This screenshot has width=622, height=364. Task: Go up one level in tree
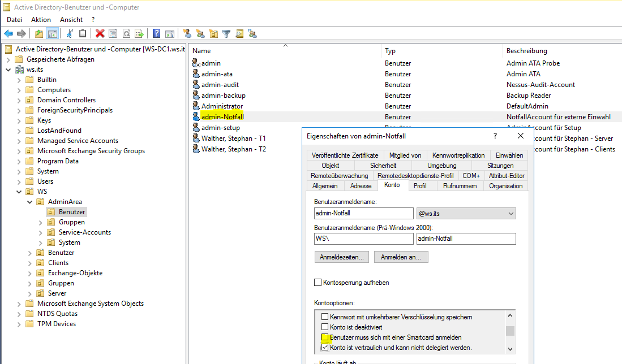(x=39, y=34)
